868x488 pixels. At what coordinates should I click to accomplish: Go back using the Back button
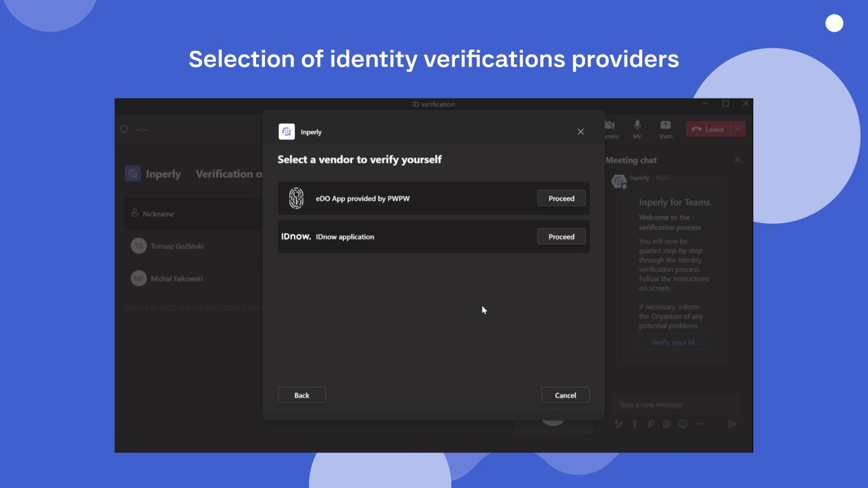pos(302,395)
